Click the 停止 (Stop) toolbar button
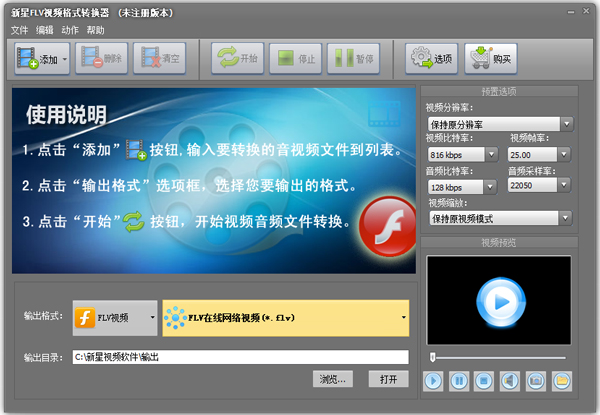Viewport: 600px width, 415px height. 295,59
